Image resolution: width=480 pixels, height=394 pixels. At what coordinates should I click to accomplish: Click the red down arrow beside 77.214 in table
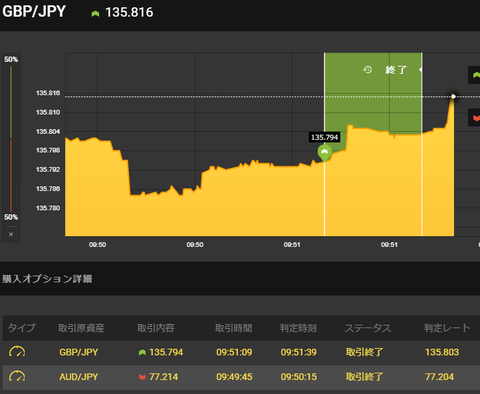coord(142,377)
